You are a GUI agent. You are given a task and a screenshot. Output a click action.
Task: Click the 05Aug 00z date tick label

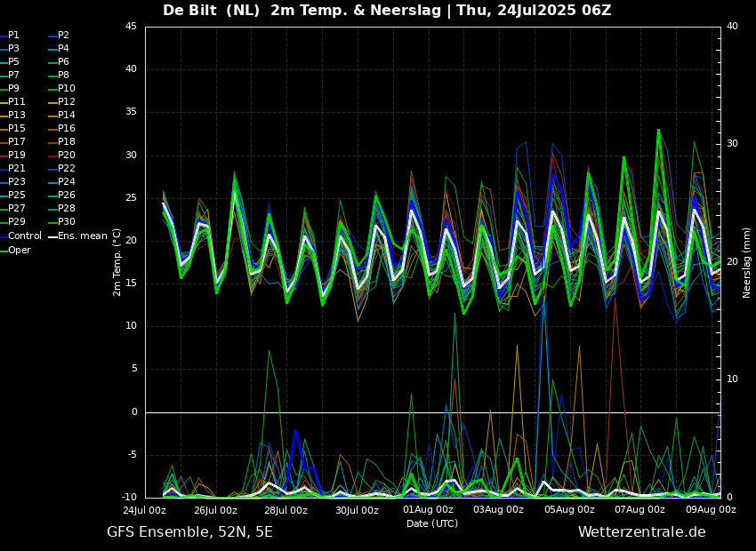pyautogui.click(x=569, y=510)
